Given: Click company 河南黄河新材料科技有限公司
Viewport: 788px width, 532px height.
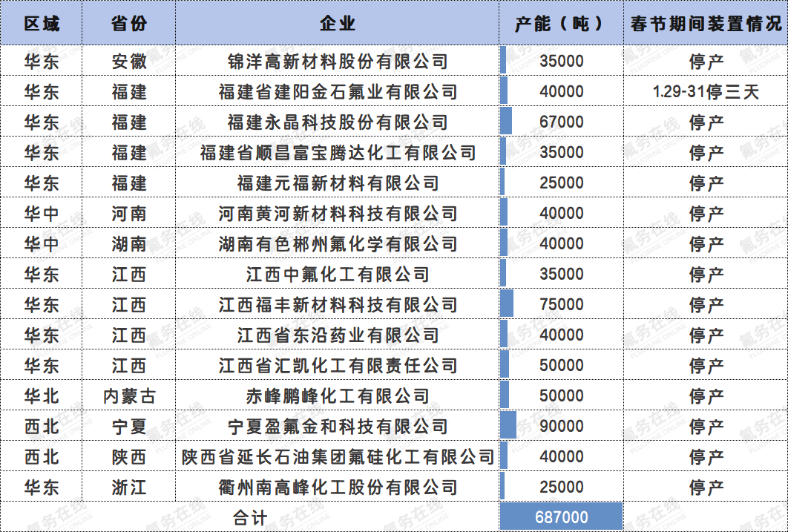Looking at the screenshot, I should 337,214.
